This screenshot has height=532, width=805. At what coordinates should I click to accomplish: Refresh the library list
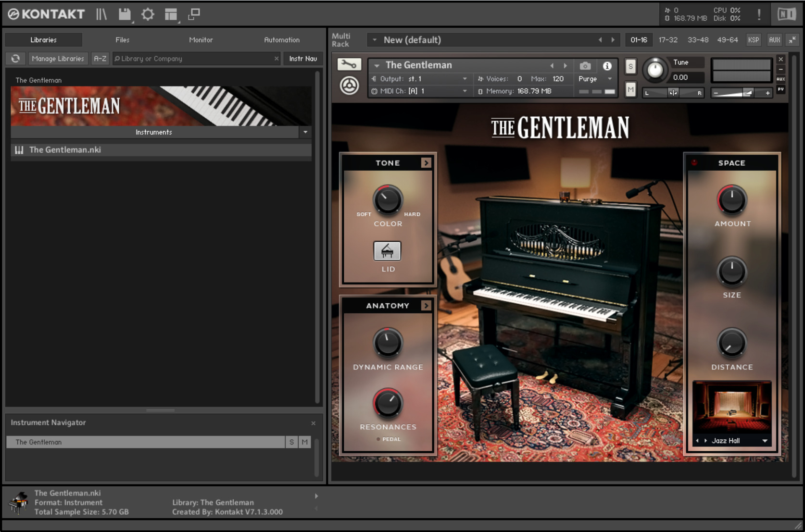tap(15, 59)
